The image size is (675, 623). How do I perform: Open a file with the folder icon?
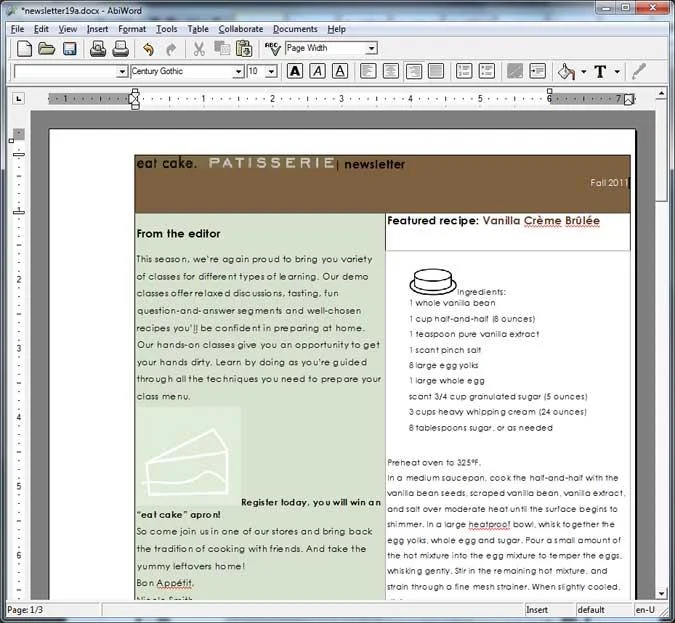[46, 49]
